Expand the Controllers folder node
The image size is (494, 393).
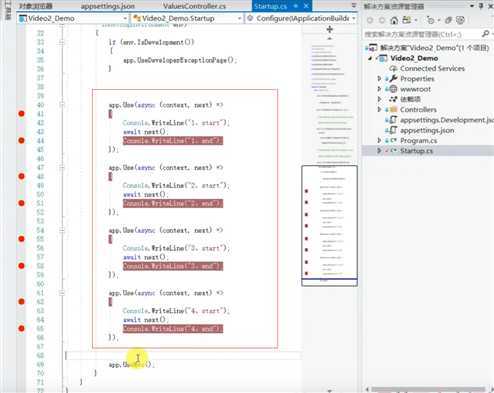(x=379, y=109)
